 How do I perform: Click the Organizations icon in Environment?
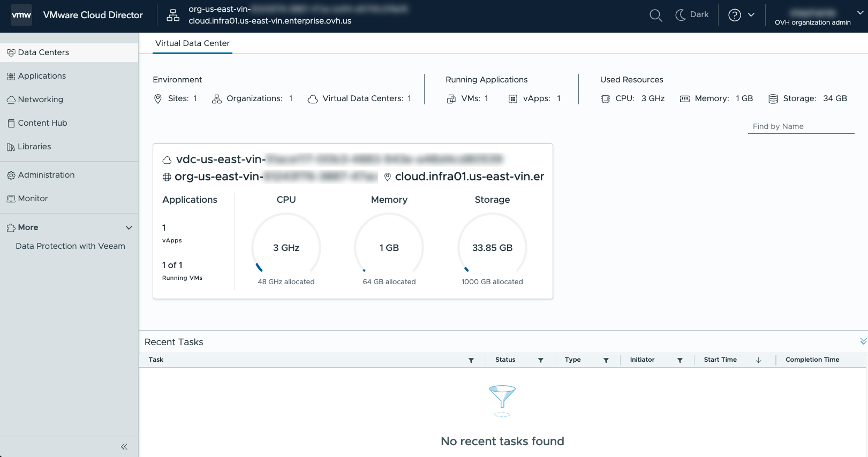pos(216,99)
